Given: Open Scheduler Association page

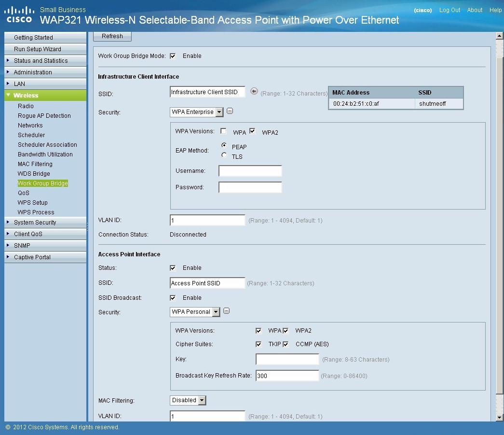Looking at the screenshot, I should pyautogui.click(x=48, y=145).
